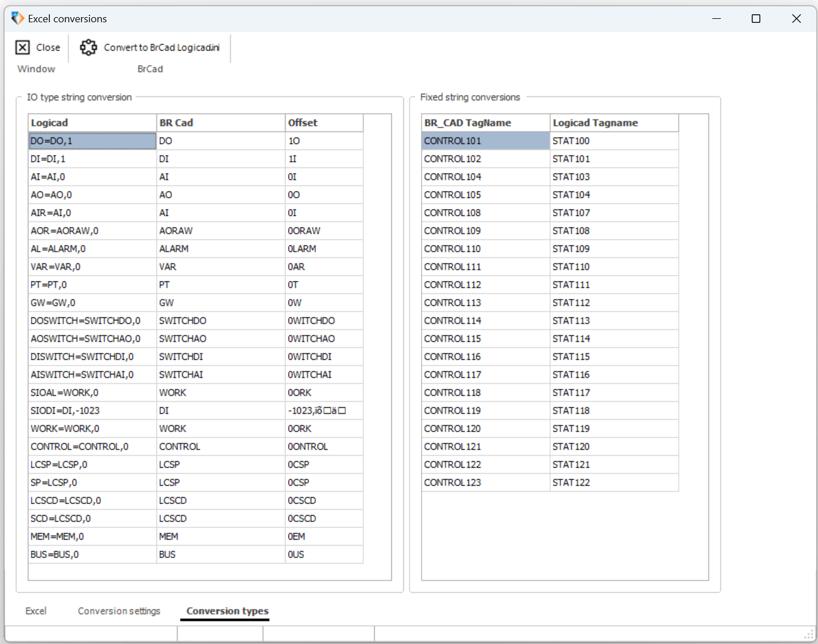Image resolution: width=818 pixels, height=644 pixels.
Task: Click the 0ONTROL offset cell
Action: coord(324,446)
